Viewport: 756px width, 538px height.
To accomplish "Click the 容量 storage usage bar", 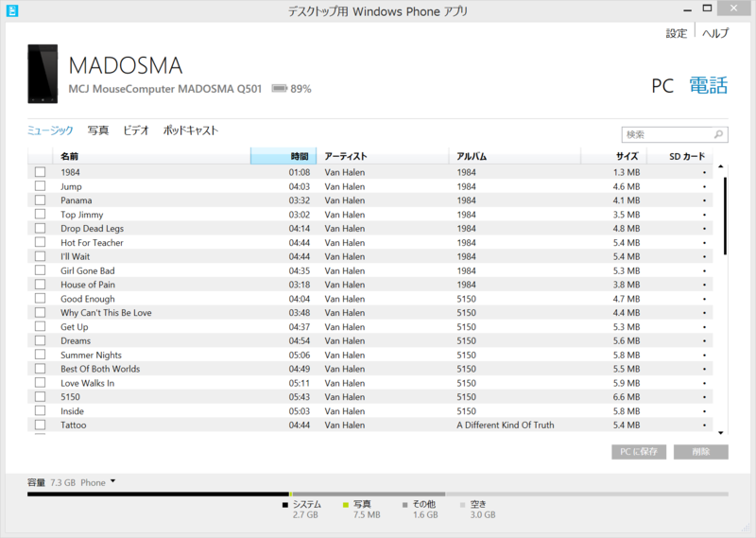I will [x=377, y=495].
